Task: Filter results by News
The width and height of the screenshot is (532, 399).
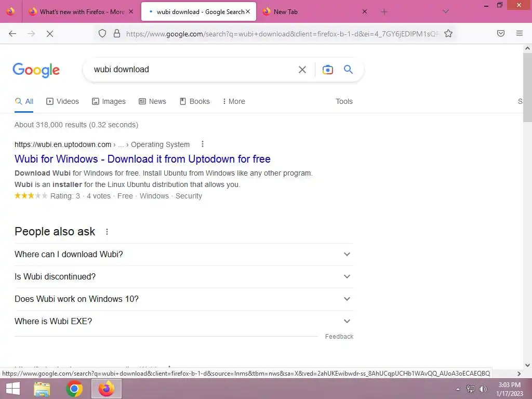Action: pos(152,101)
